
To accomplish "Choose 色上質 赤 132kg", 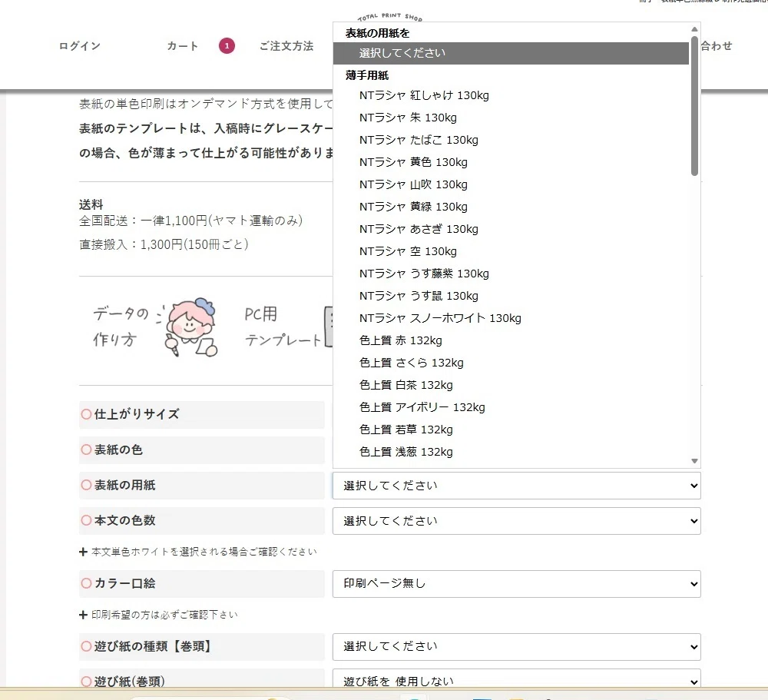I will [511, 340].
